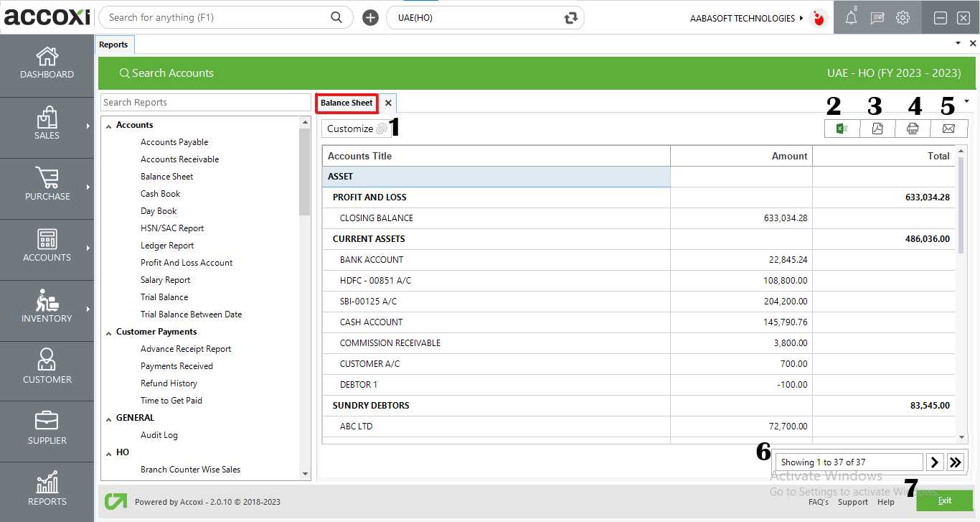Export the Balance Sheet to Excel
This screenshot has height=522, width=980.
(x=842, y=128)
